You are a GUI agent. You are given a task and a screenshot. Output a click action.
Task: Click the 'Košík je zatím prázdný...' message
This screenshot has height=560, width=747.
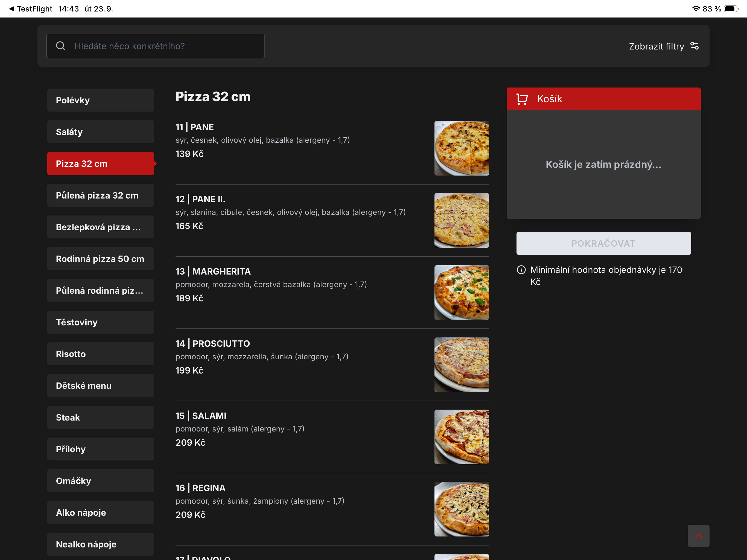[603, 165]
